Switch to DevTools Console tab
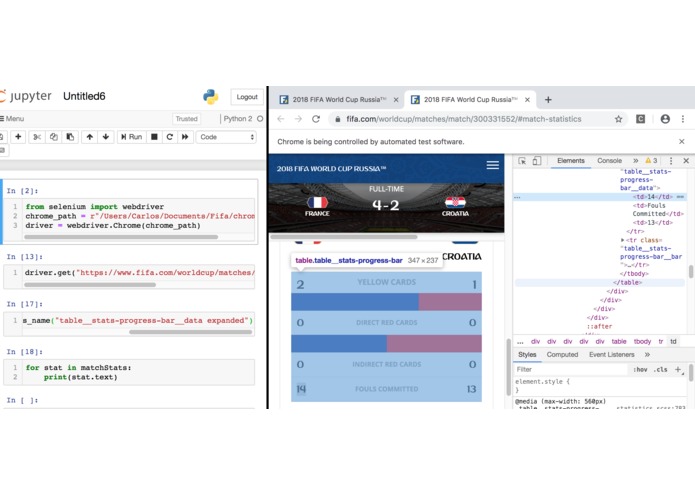Image resolution: width=695 pixels, height=494 pixels. 609,161
